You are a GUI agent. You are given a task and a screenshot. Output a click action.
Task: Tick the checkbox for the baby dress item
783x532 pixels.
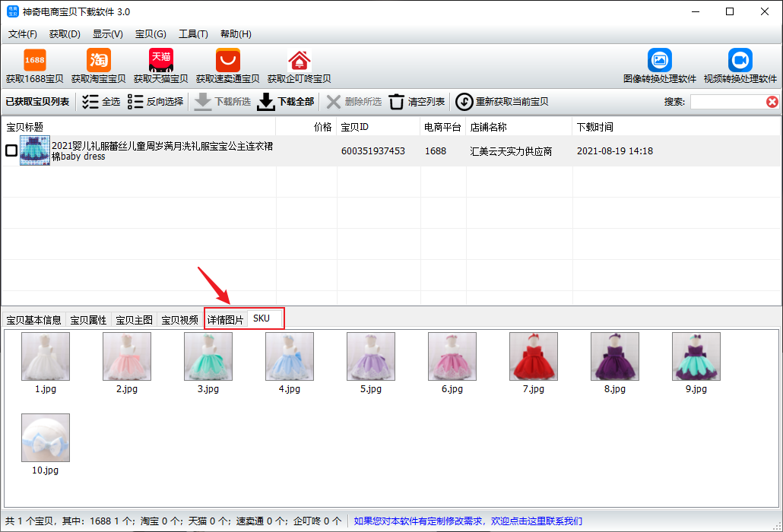coord(11,150)
